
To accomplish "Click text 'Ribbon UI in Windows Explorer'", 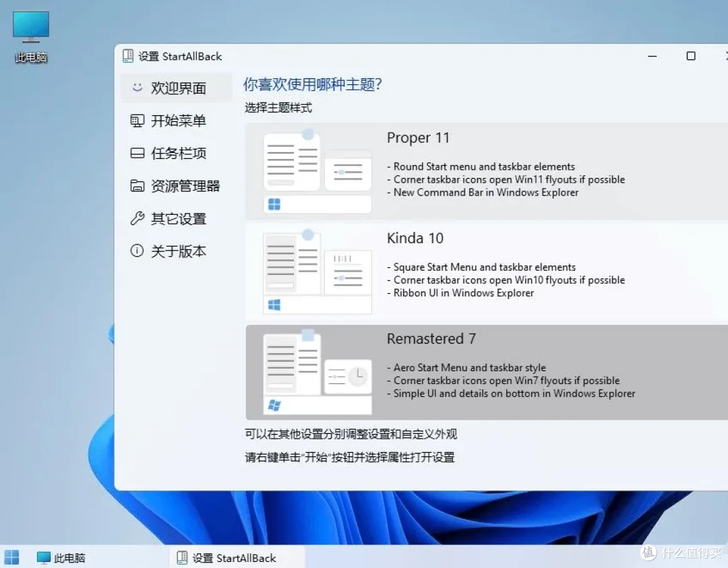I will tap(464, 293).
